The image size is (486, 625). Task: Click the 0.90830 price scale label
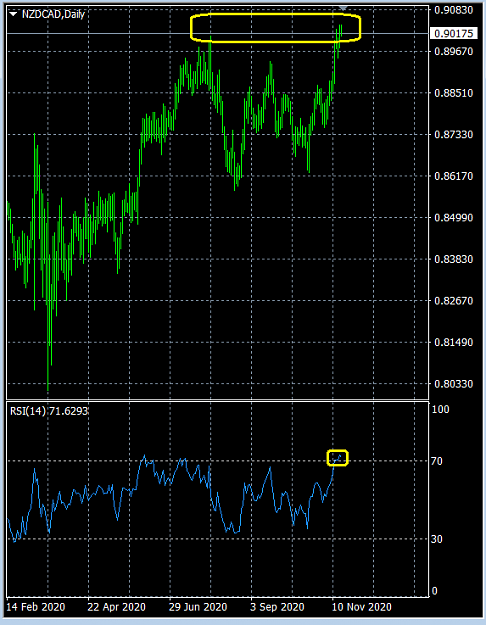pyautogui.click(x=453, y=10)
